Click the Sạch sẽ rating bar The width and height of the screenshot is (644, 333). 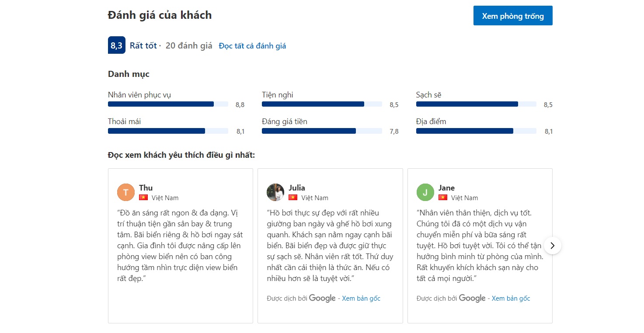point(476,104)
